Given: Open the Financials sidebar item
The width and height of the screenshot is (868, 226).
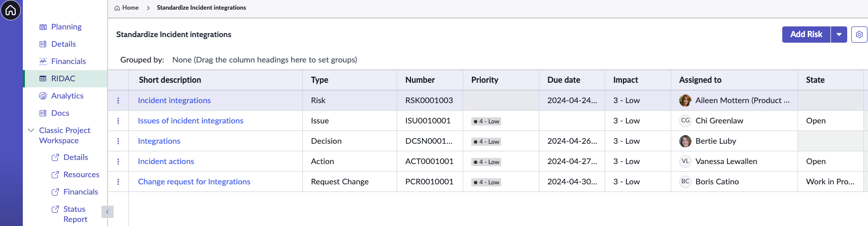Looking at the screenshot, I should (68, 61).
